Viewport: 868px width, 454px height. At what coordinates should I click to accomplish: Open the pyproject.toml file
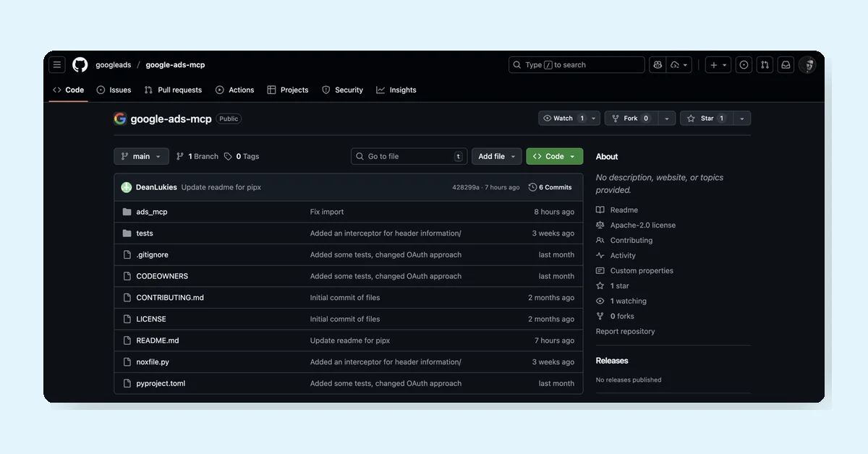click(x=161, y=384)
